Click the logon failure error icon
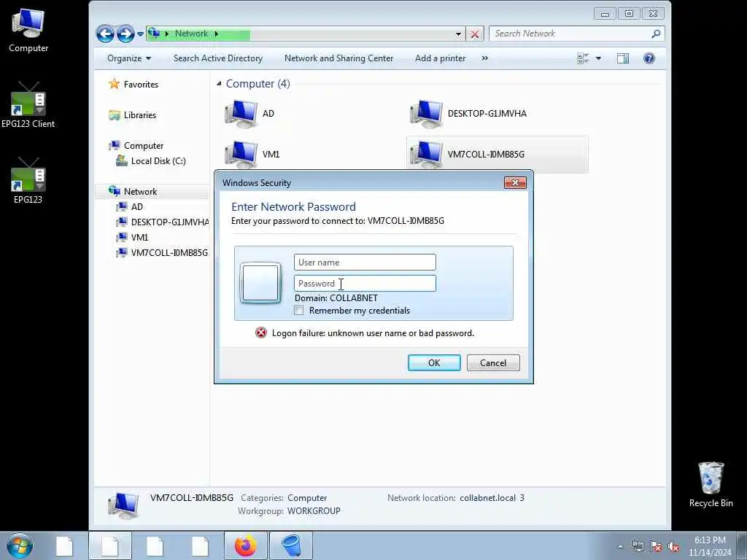747x560 pixels. tap(261, 332)
